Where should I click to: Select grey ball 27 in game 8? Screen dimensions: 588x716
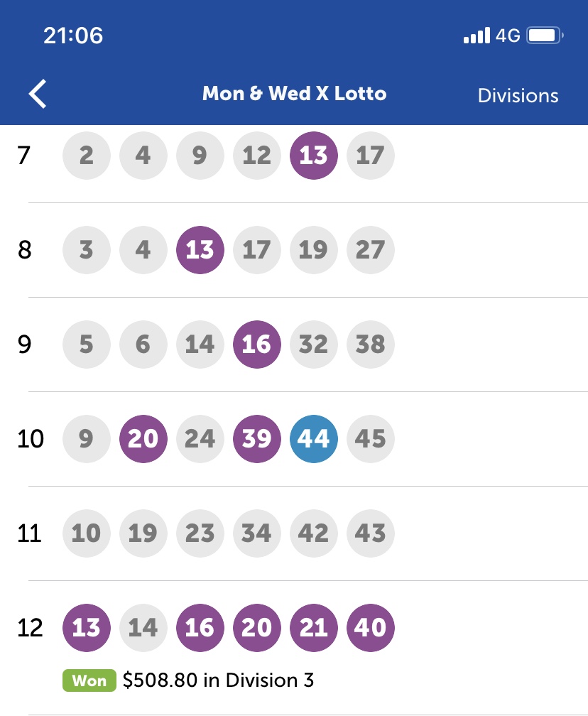coord(370,250)
